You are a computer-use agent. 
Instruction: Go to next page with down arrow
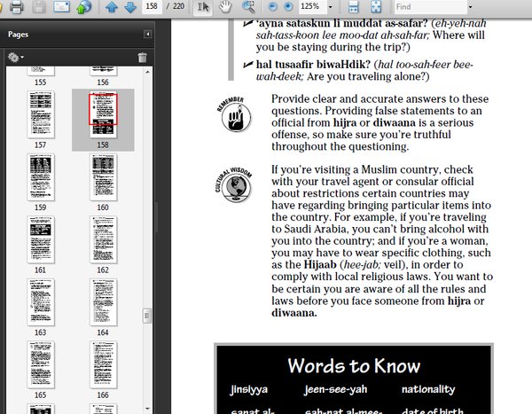coord(130,7)
